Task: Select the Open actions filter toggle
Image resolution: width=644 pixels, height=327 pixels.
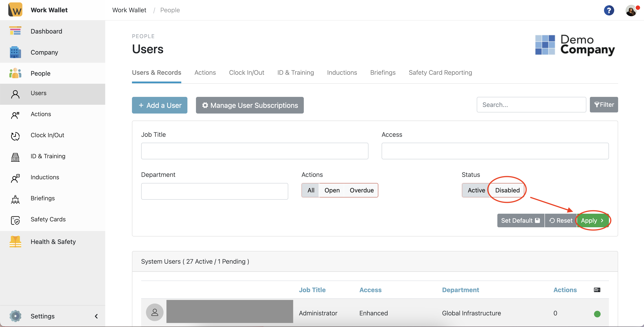Action: (x=332, y=190)
